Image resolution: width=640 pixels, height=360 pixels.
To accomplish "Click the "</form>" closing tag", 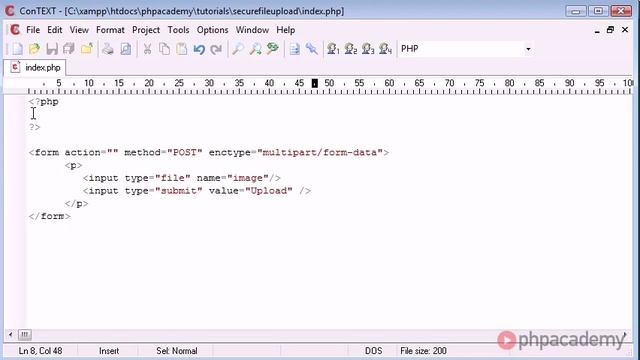I will pyautogui.click(x=49, y=216).
